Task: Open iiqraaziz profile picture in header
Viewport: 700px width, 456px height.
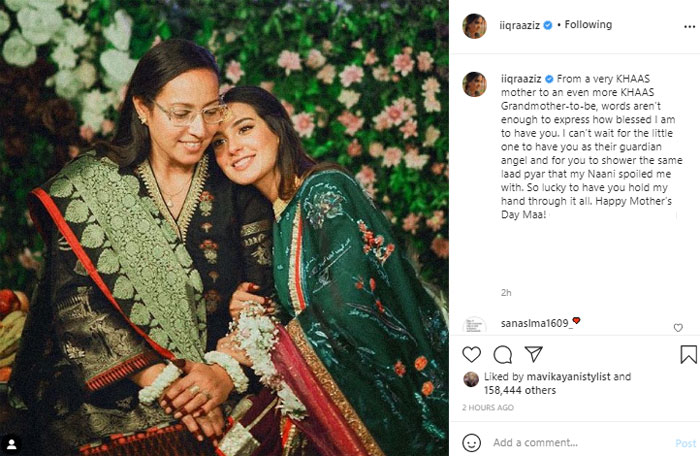Action: pyautogui.click(x=474, y=26)
